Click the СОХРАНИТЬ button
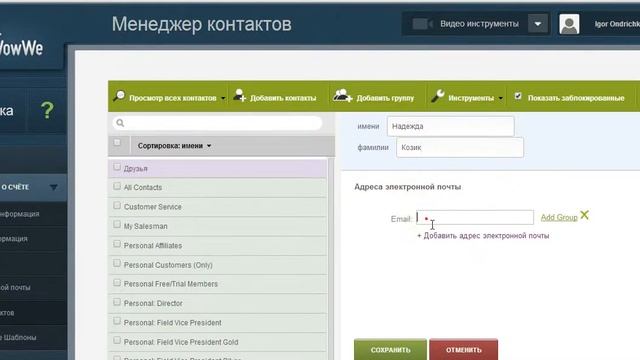 pyautogui.click(x=390, y=349)
